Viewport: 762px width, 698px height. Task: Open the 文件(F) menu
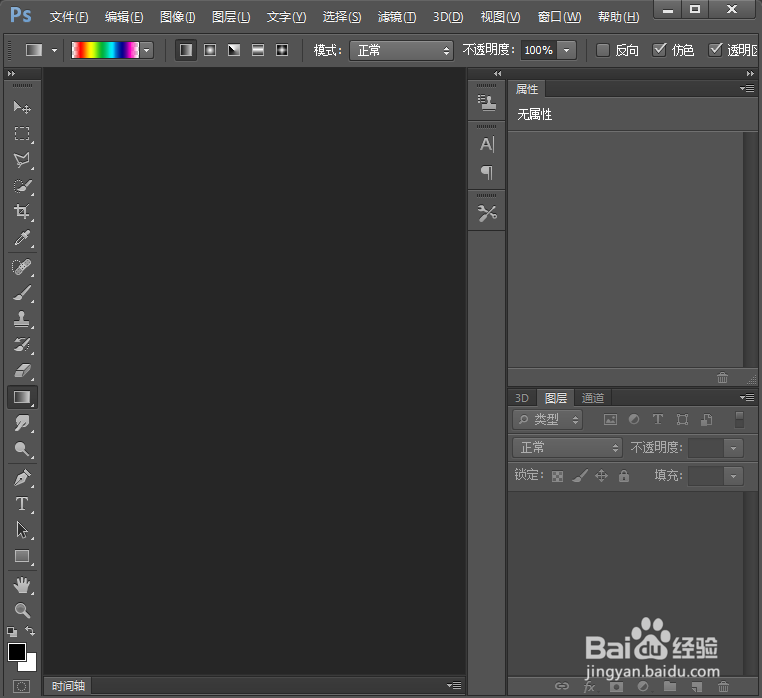click(x=69, y=17)
